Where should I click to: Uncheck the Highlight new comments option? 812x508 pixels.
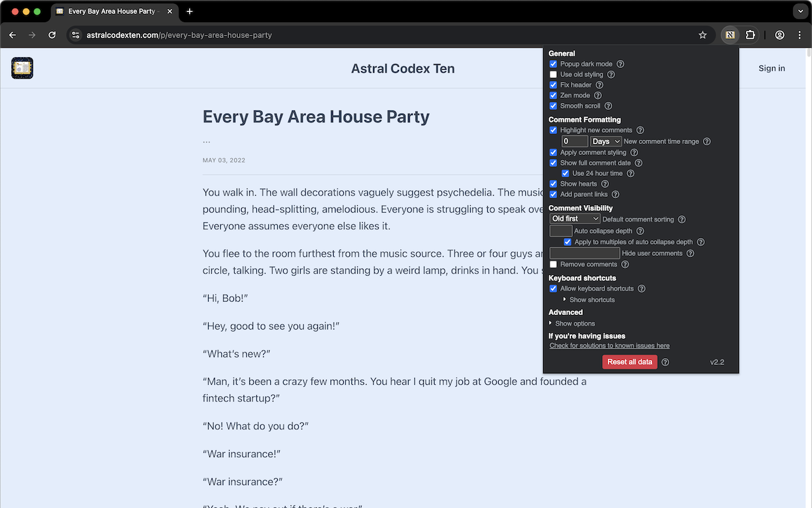point(553,130)
